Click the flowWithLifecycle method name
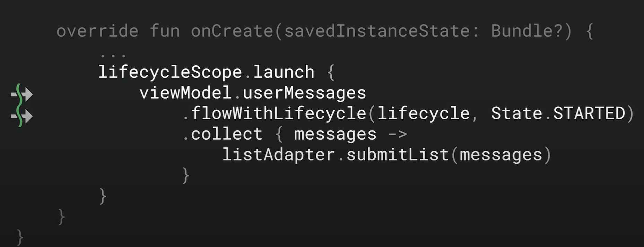The width and height of the screenshot is (644, 247). 278,114
